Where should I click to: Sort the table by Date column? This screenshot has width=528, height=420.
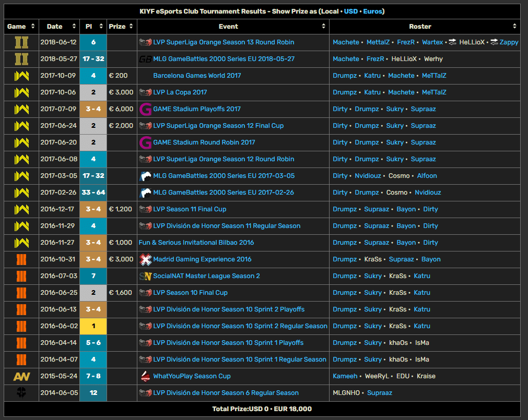[74, 26]
